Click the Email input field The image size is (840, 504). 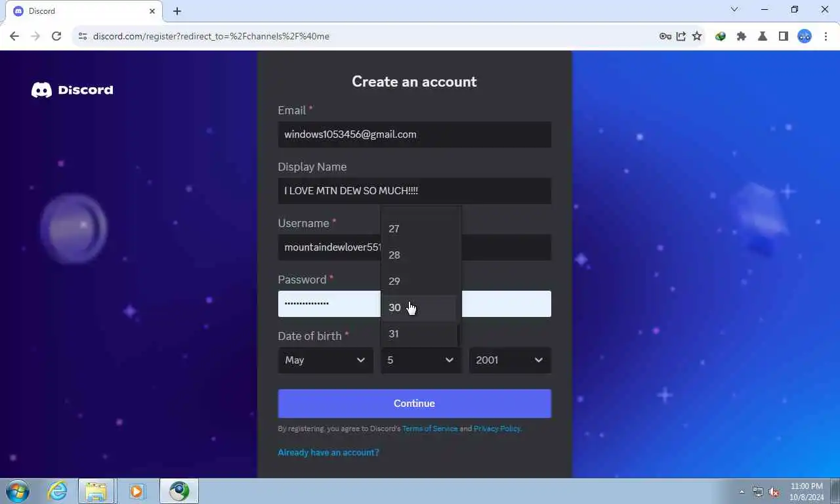414,135
